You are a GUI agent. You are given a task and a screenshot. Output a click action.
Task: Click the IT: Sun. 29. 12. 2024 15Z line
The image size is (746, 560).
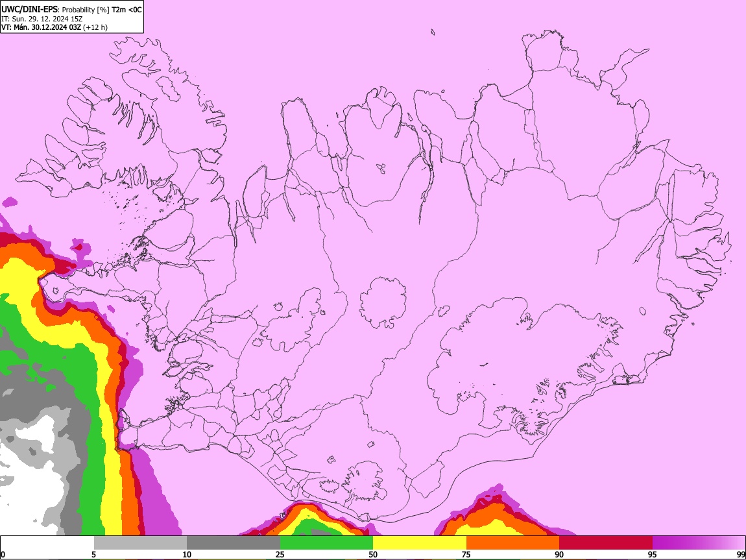click(x=42, y=19)
